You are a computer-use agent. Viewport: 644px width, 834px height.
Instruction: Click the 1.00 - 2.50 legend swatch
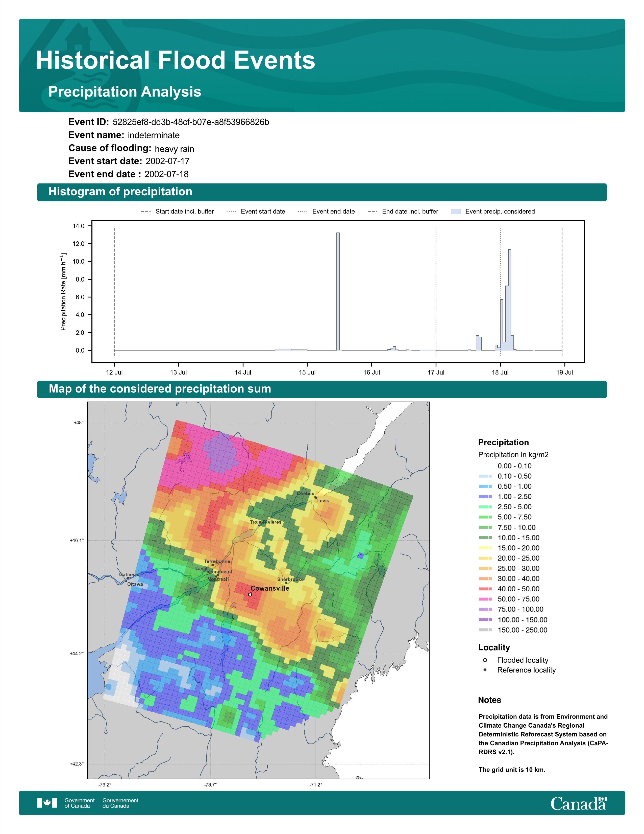pyautogui.click(x=485, y=497)
